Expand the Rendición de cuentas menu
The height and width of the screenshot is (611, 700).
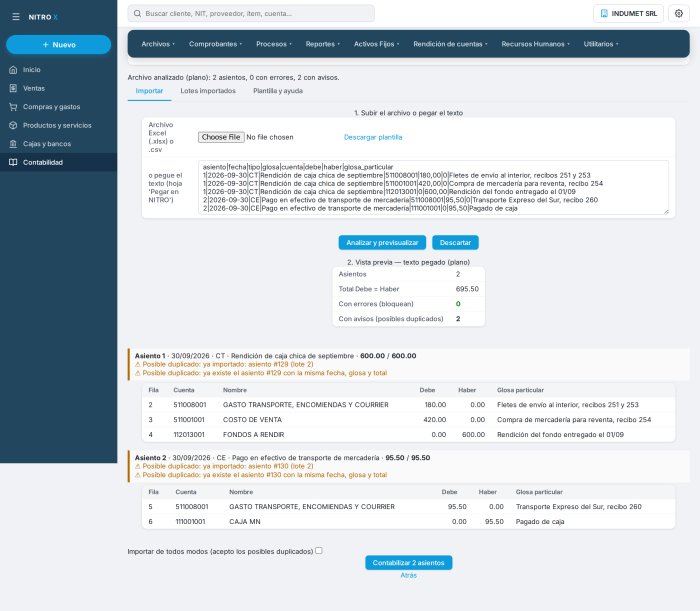coord(450,44)
